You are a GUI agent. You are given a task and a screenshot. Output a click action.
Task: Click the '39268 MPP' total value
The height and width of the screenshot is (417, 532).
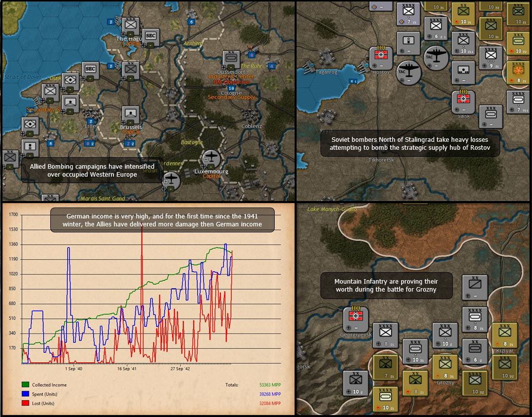[x=270, y=394]
